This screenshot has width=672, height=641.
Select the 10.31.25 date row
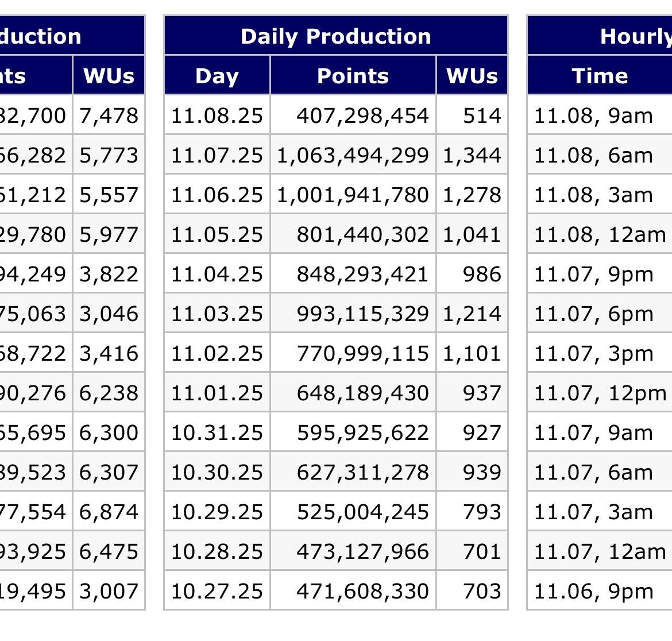click(217, 433)
